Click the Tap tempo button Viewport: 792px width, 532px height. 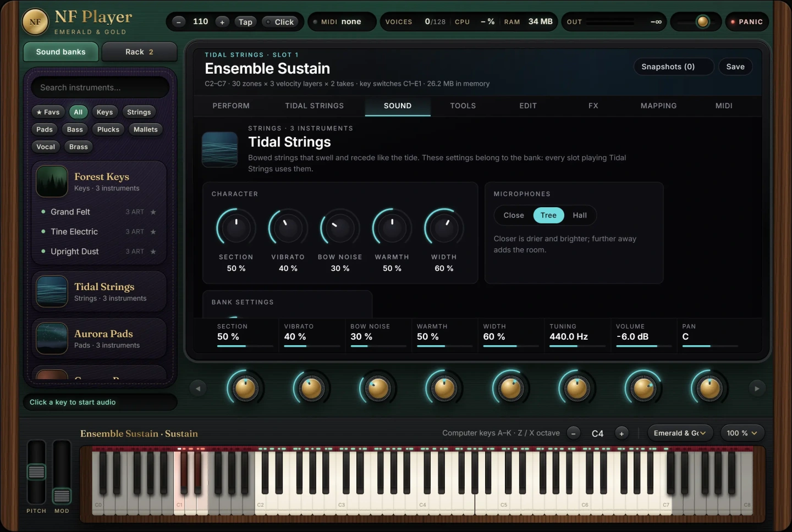[245, 22]
